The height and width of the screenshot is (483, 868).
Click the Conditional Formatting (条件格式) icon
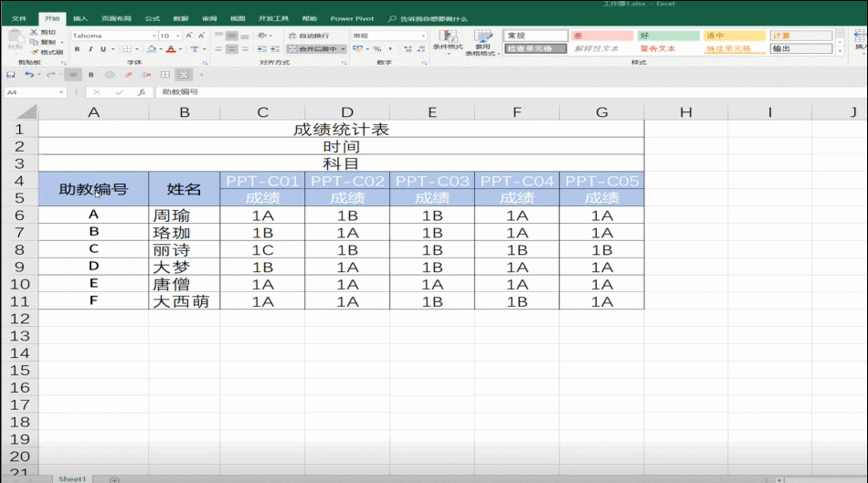click(x=448, y=37)
